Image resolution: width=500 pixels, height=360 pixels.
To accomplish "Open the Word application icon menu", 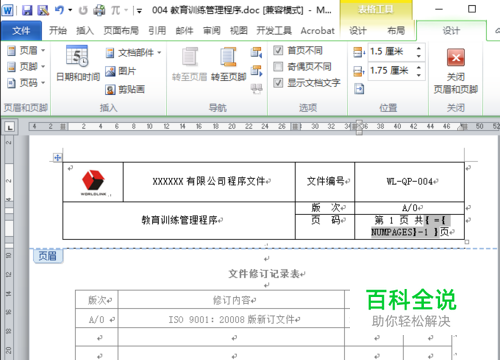I will coord(7,10).
